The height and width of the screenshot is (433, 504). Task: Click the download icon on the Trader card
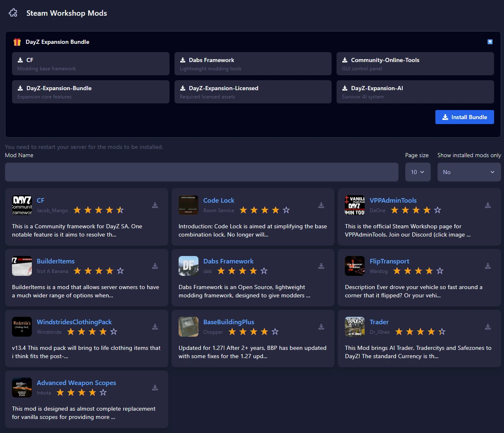[x=487, y=327]
